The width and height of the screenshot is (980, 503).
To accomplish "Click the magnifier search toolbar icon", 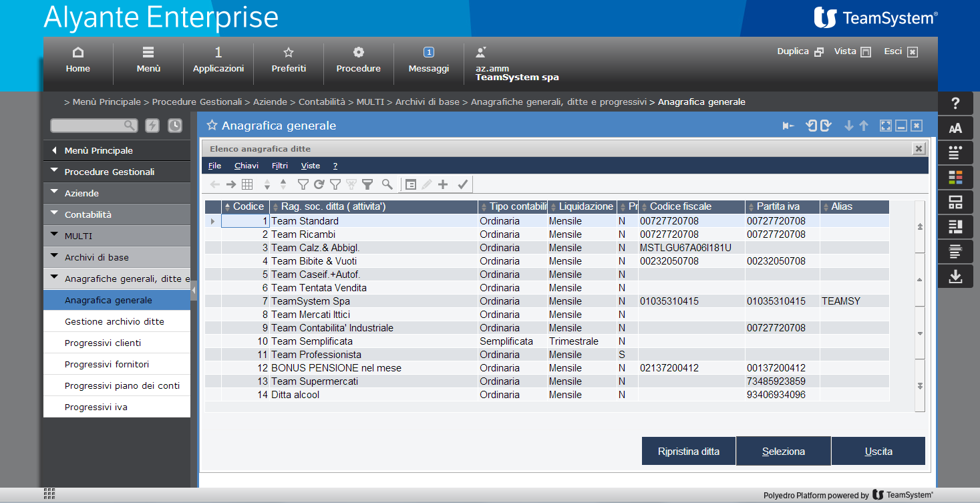I will 387,184.
